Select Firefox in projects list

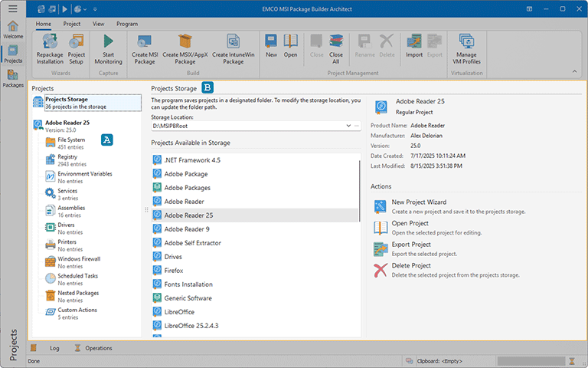[x=174, y=271]
